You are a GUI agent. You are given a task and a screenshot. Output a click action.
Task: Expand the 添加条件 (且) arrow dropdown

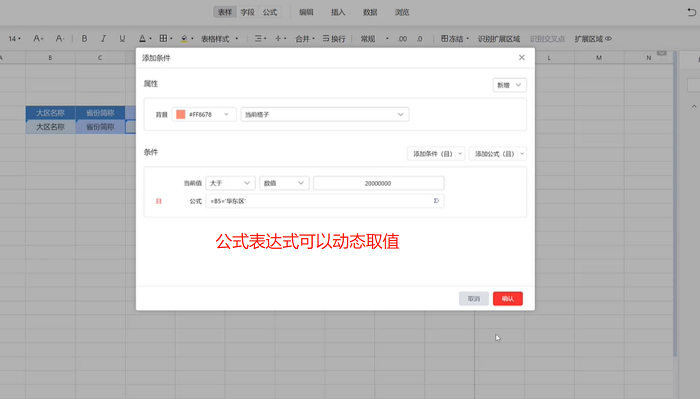click(460, 154)
